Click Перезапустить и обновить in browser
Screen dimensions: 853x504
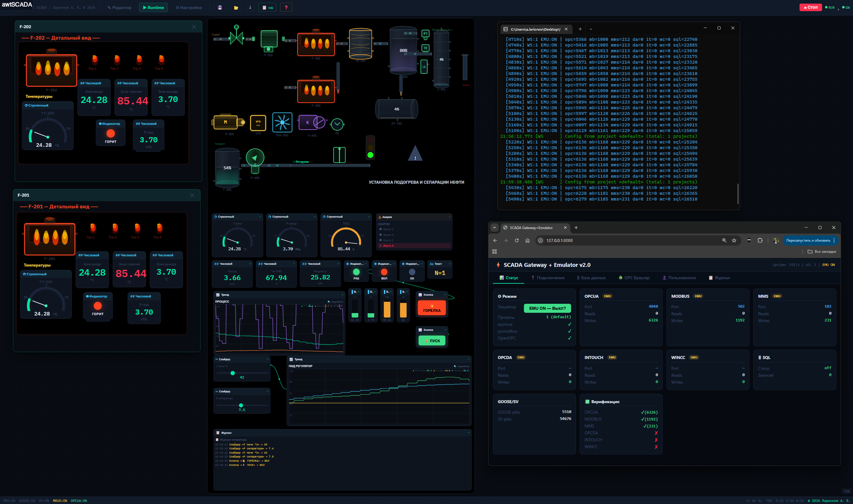point(808,240)
